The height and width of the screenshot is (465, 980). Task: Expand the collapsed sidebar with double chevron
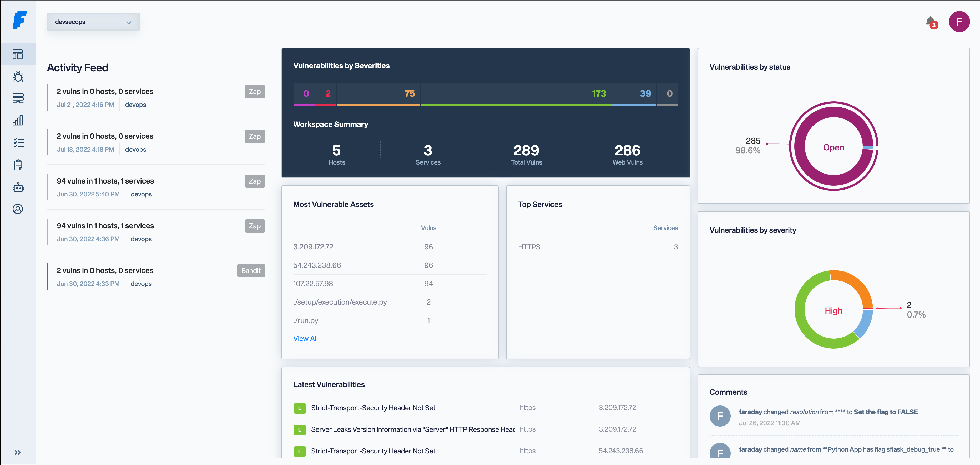(x=17, y=452)
